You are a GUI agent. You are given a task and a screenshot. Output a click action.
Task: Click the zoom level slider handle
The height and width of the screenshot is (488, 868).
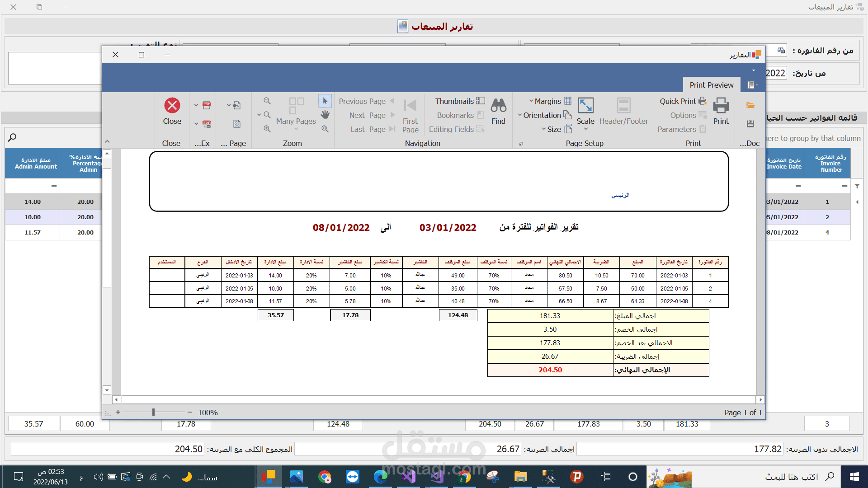tap(154, 412)
